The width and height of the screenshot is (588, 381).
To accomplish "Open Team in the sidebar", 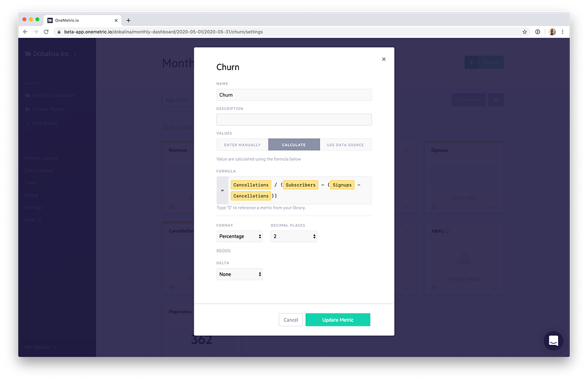I will pyautogui.click(x=30, y=183).
